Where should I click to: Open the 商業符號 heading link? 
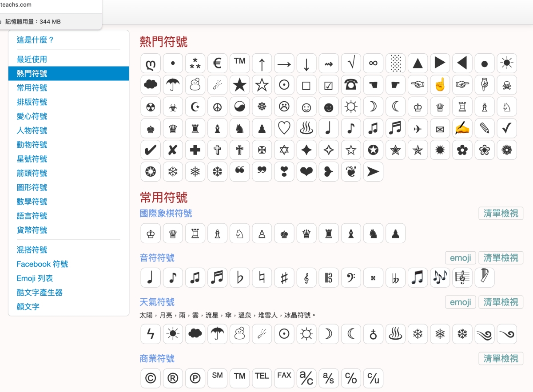tap(157, 359)
